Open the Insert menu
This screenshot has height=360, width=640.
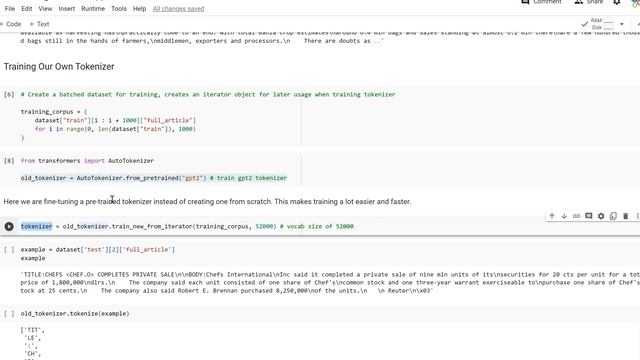click(67, 9)
